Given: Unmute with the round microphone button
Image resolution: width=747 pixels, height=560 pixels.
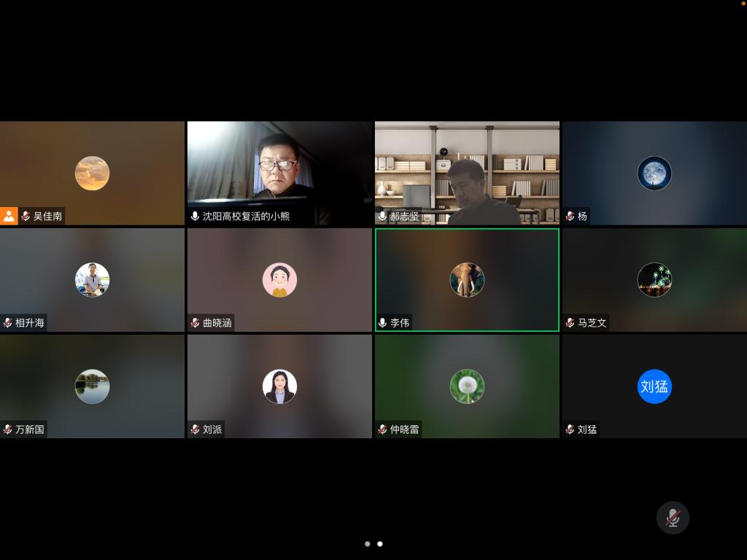Looking at the screenshot, I should pos(673,518).
